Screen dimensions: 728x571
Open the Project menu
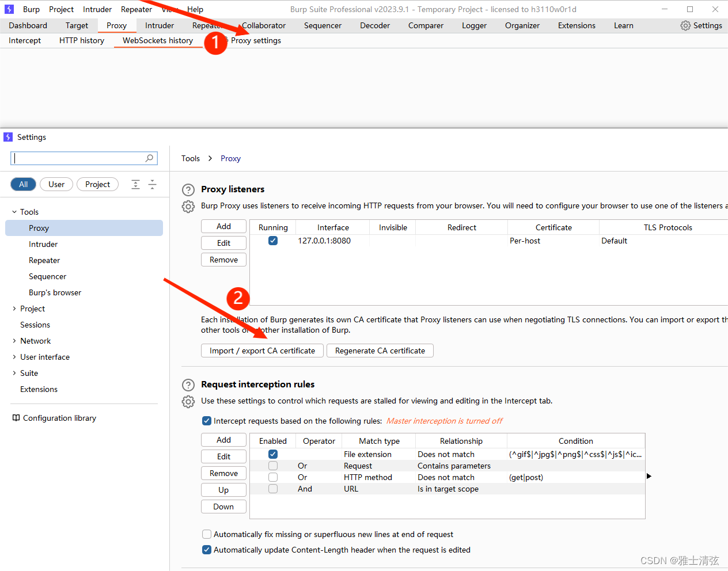coord(61,9)
